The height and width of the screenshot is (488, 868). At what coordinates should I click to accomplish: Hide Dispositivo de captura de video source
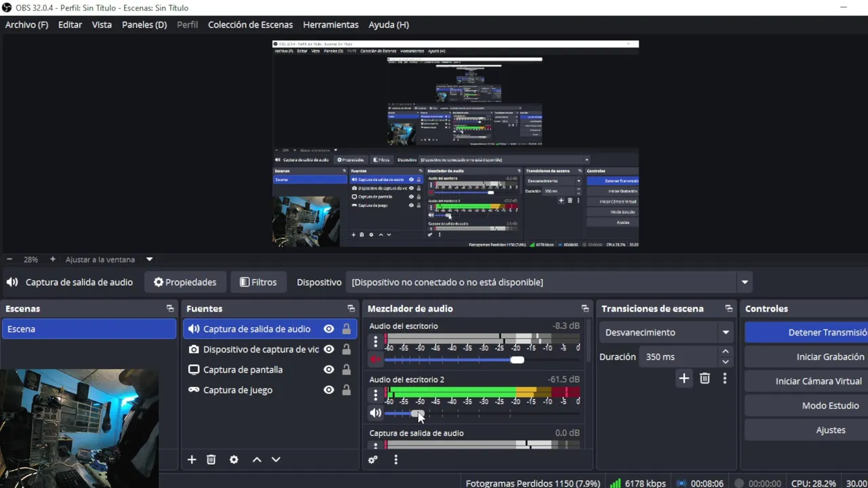[x=329, y=349]
